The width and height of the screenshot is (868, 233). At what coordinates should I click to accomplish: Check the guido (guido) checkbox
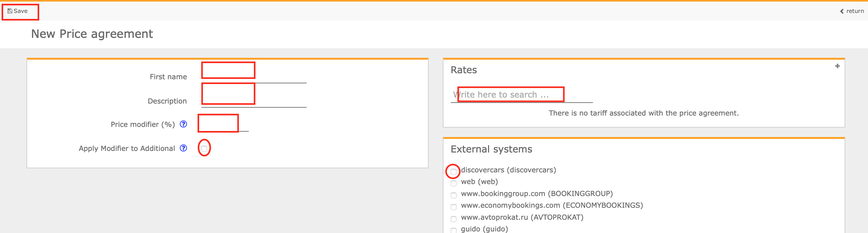pos(454,230)
